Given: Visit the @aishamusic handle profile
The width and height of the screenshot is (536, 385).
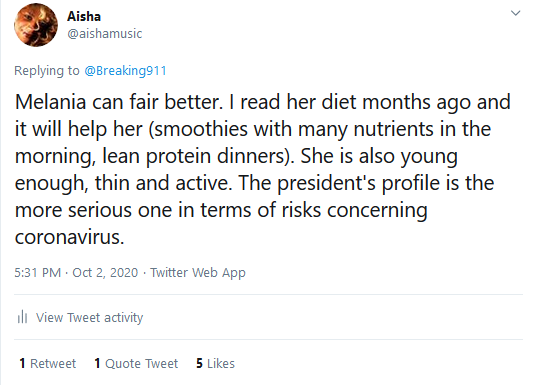Looking at the screenshot, I should pos(104,34).
